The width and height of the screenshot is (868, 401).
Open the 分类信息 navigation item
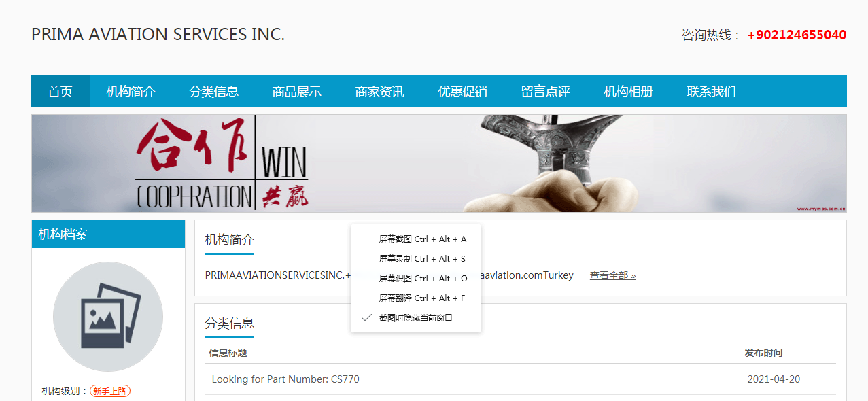214,91
